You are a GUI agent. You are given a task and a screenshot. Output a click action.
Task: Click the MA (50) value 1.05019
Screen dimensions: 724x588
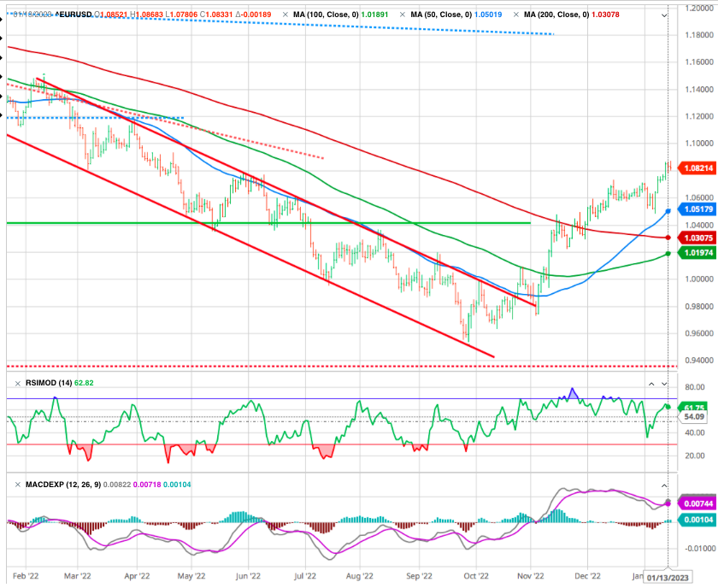click(488, 15)
